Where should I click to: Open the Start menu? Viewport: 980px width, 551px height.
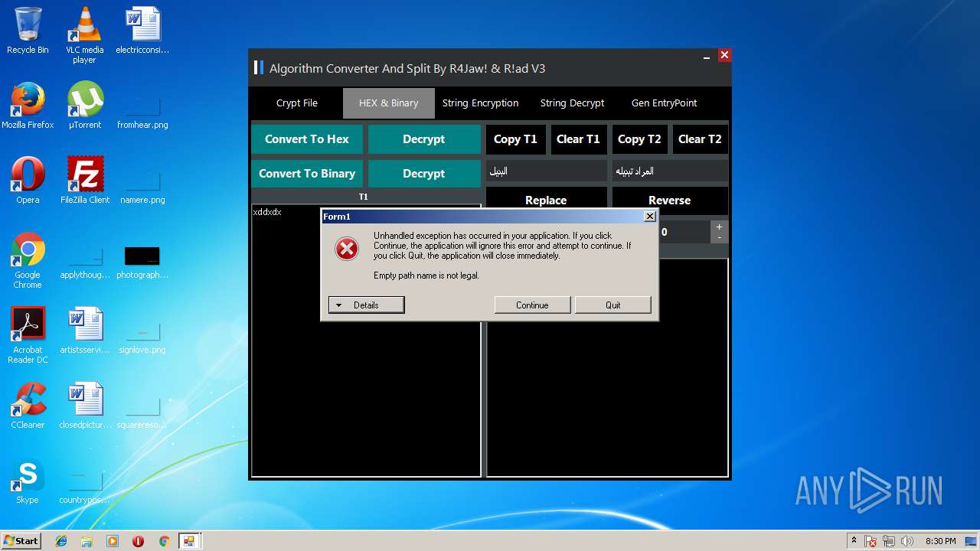point(21,541)
